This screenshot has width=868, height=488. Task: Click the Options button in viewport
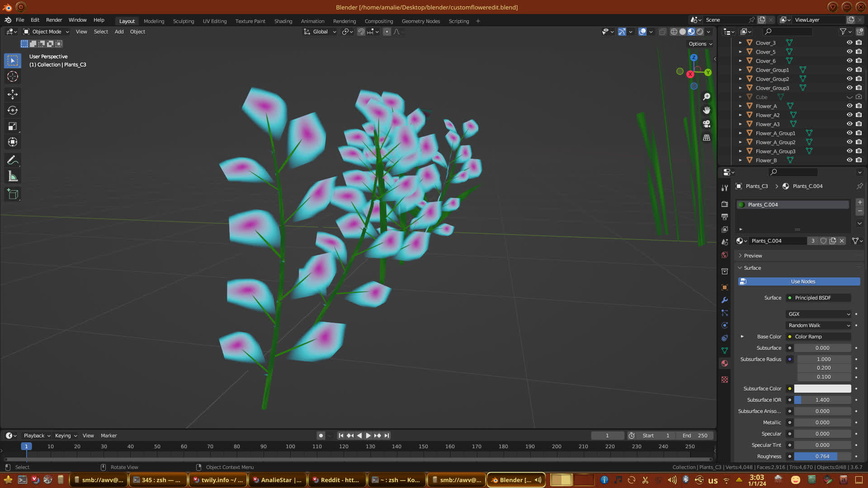click(700, 44)
